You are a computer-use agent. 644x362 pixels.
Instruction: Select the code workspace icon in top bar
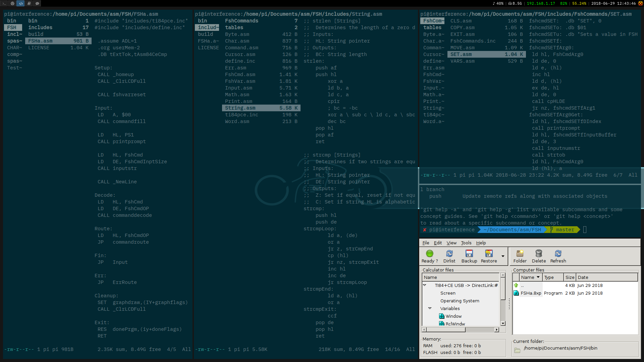point(21,3)
